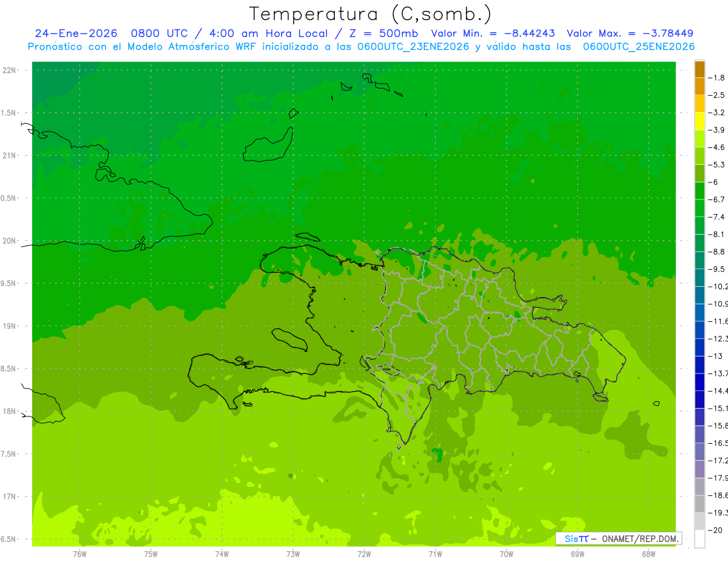Viewport: 728px width, 562px height.
Task: Click 'Valor Max. = -3.78449' text
Action: (x=630, y=33)
